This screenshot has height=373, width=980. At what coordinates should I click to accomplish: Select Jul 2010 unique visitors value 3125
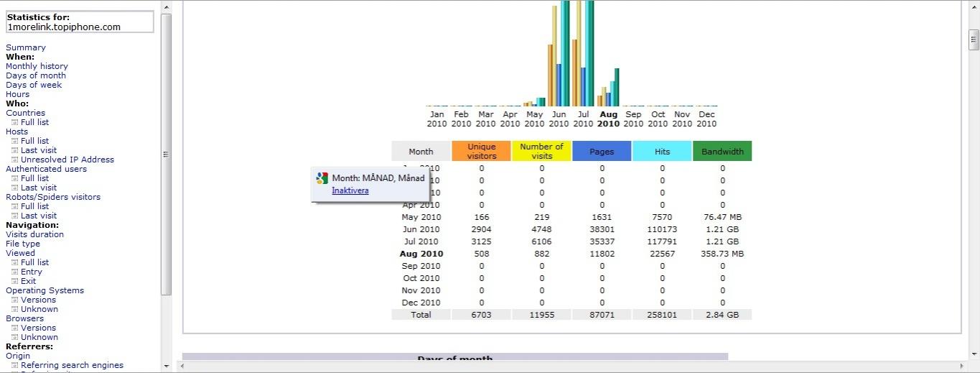482,241
